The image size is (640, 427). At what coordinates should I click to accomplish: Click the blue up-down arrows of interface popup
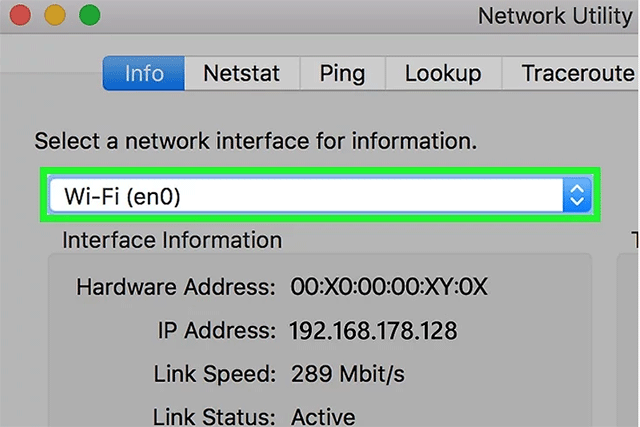pyautogui.click(x=577, y=195)
